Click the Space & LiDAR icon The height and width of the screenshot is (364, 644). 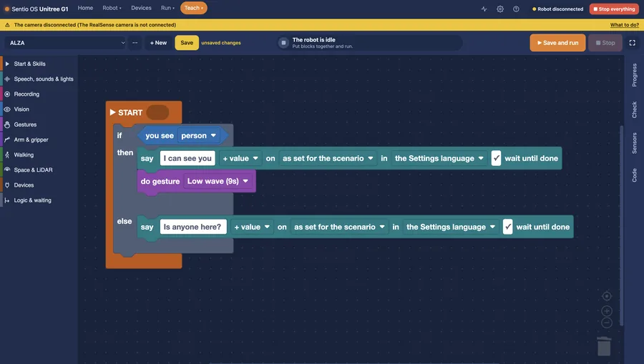tap(7, 169)
